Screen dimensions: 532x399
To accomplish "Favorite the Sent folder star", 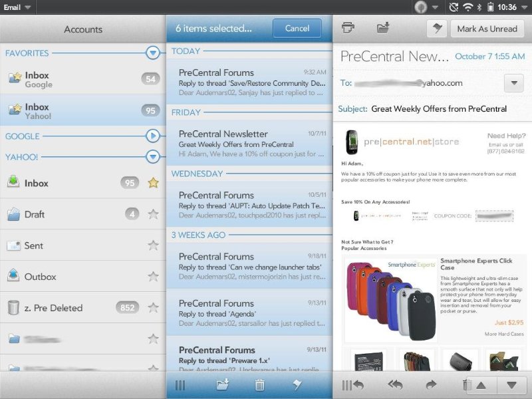I will (x=154, y=245).
